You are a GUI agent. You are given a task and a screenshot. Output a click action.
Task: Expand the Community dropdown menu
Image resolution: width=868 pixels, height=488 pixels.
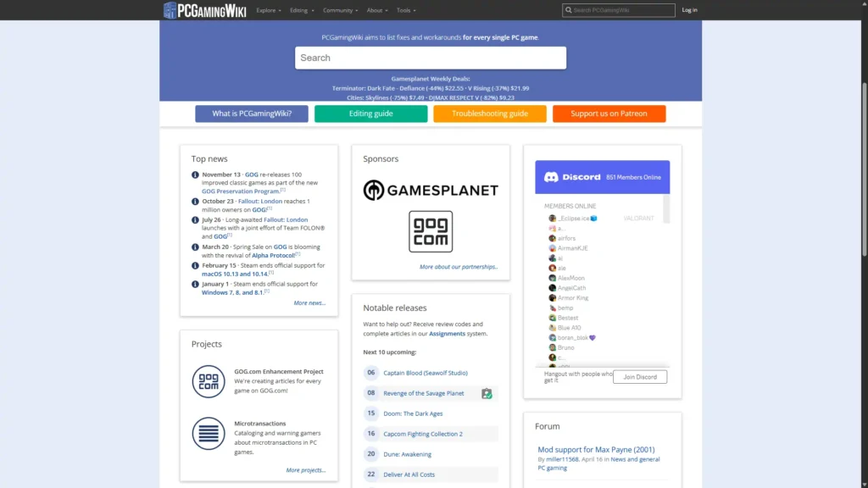tap(341, 10)
